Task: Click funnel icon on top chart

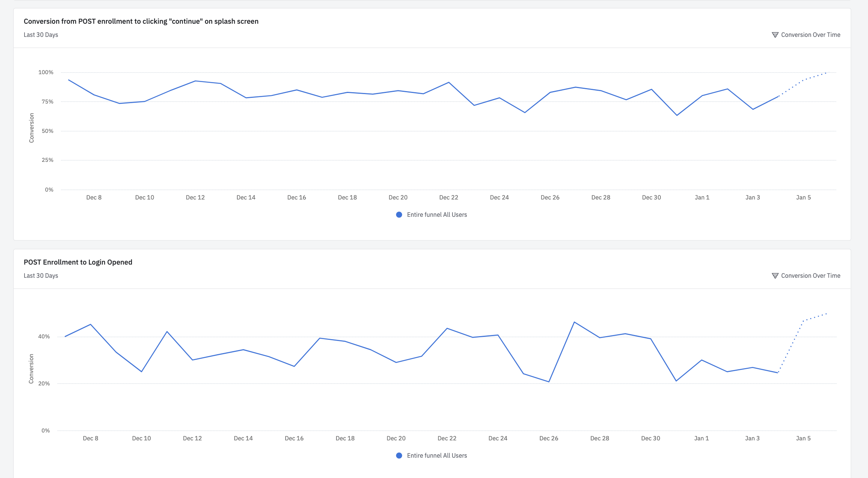Action: pos(775,35)
